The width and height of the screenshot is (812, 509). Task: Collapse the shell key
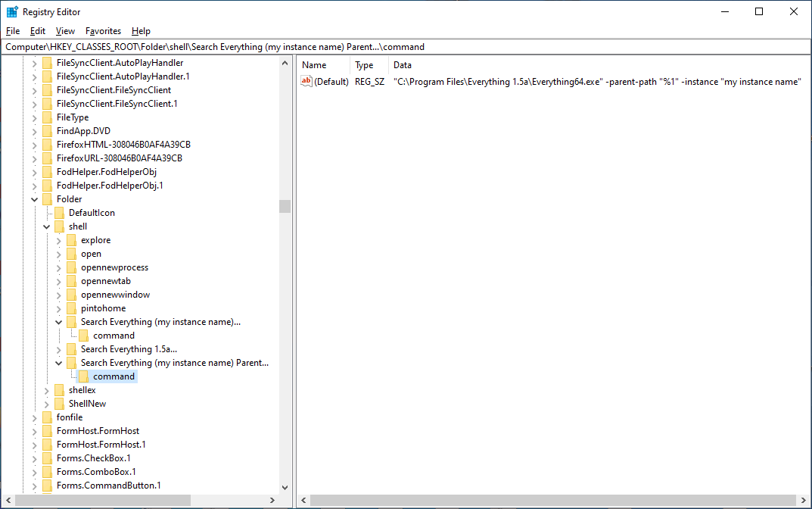pyautogui.click(x=47, y=226)
